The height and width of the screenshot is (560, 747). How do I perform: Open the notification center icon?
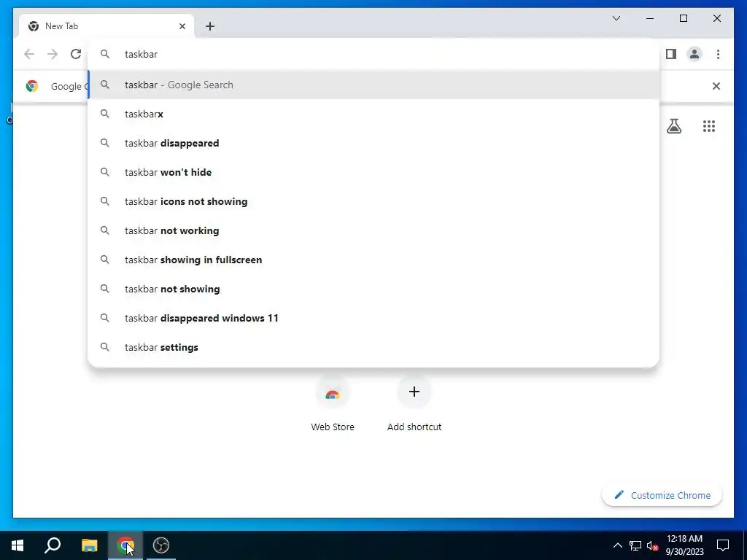(723, 545)
